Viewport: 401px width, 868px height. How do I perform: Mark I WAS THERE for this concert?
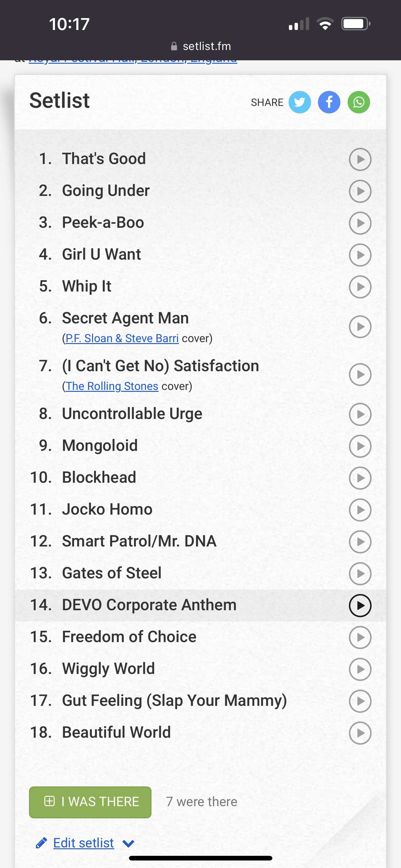(90, 802)
